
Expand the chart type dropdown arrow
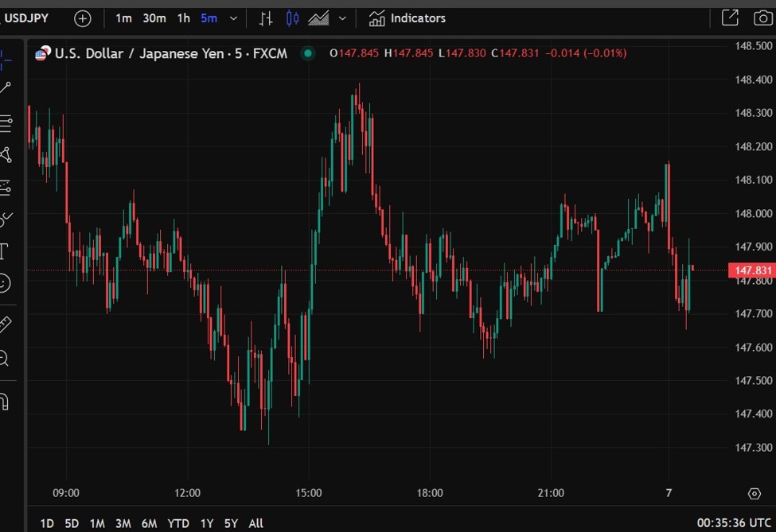tap(342, 18)
